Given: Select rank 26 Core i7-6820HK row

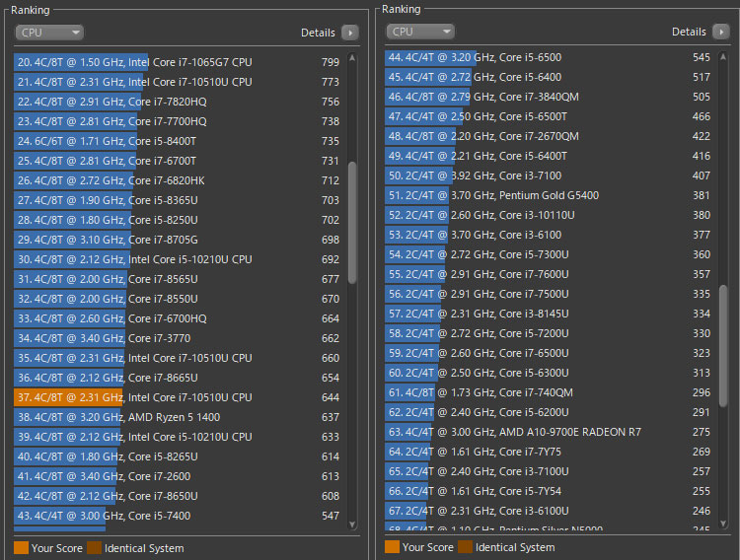Looking at the screenshot, I should click(179, 180).
